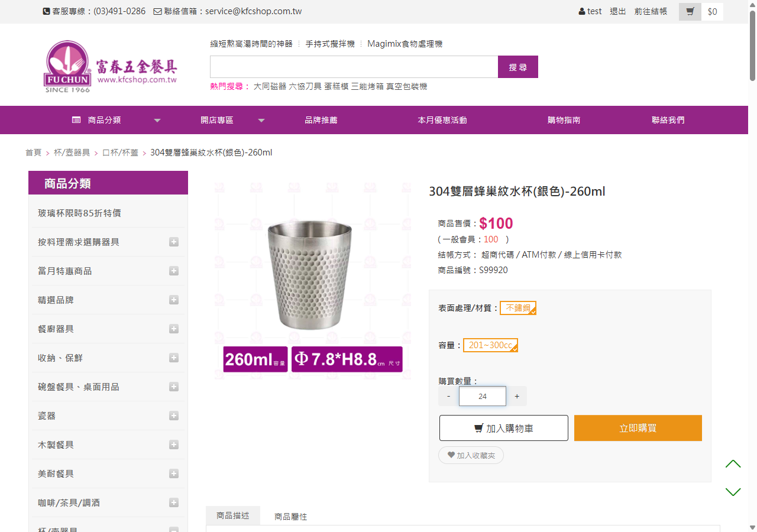The image size is (757, 532).
Task: Go to 杯/壺器具 breadcrumb
Action: tap(72, 153)
